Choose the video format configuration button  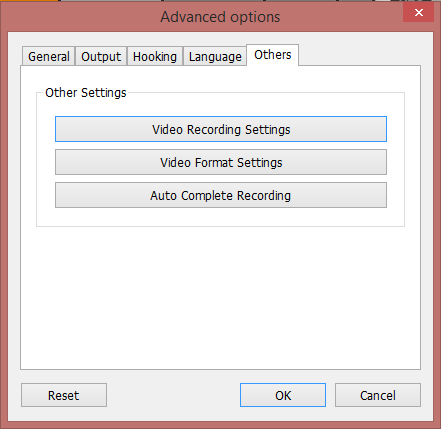point(221,162)
